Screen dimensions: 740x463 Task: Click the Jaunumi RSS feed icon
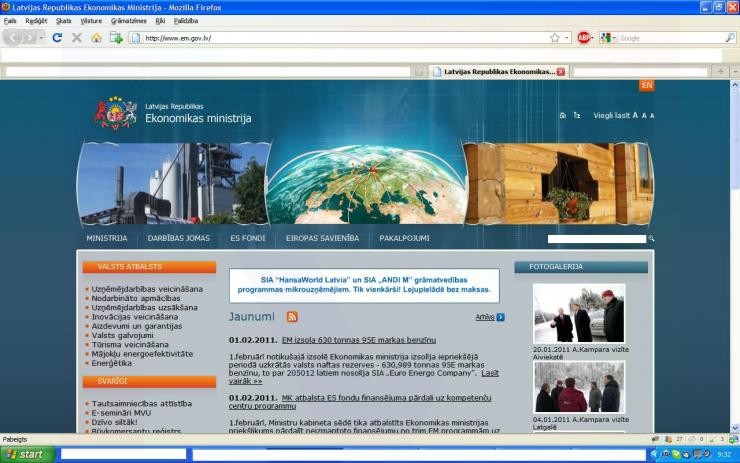tap(292, 317)
